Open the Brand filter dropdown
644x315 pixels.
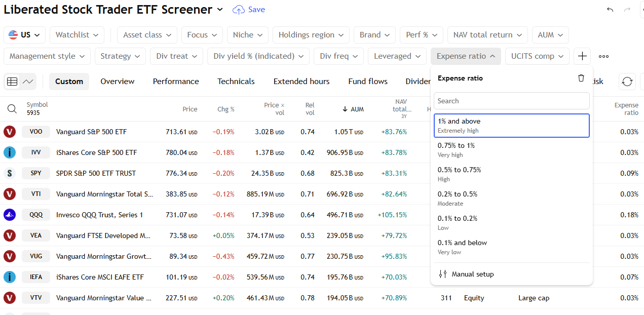click(375, 35)
